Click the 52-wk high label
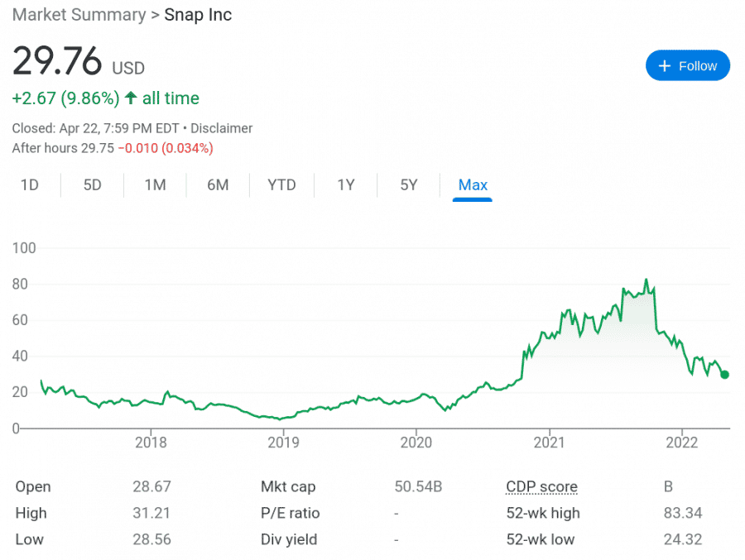745x560 pixels. point(543,513)
